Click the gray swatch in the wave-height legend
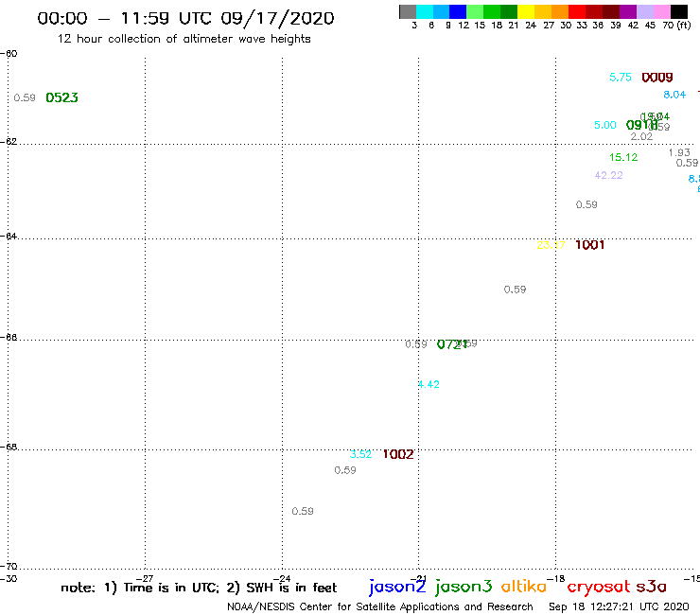 click(x=408, y=11)
